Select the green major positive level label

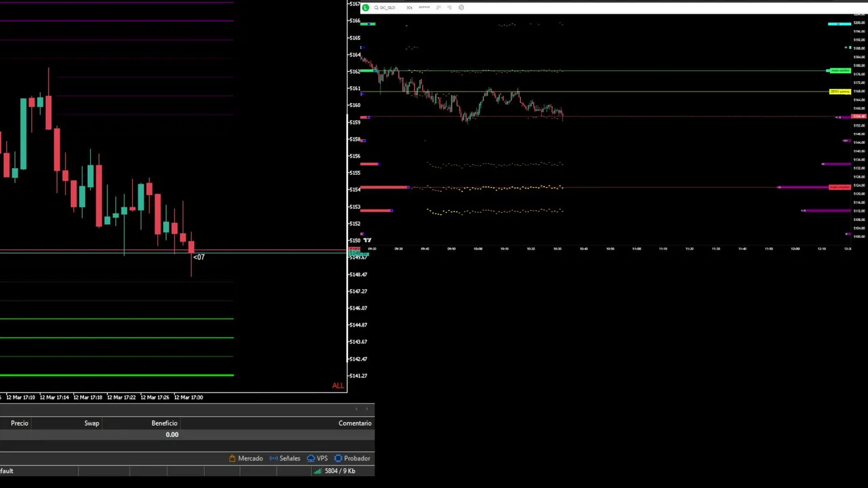coord(840,70)
